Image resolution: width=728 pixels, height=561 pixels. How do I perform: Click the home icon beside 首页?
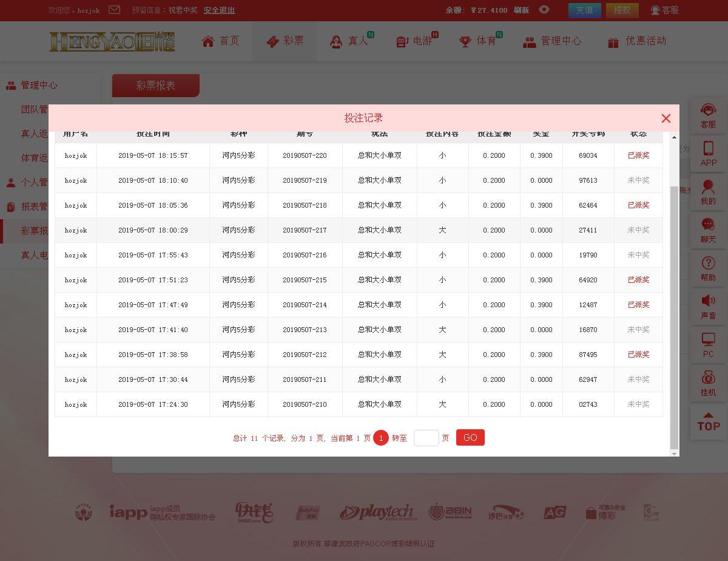click(208, 41)
